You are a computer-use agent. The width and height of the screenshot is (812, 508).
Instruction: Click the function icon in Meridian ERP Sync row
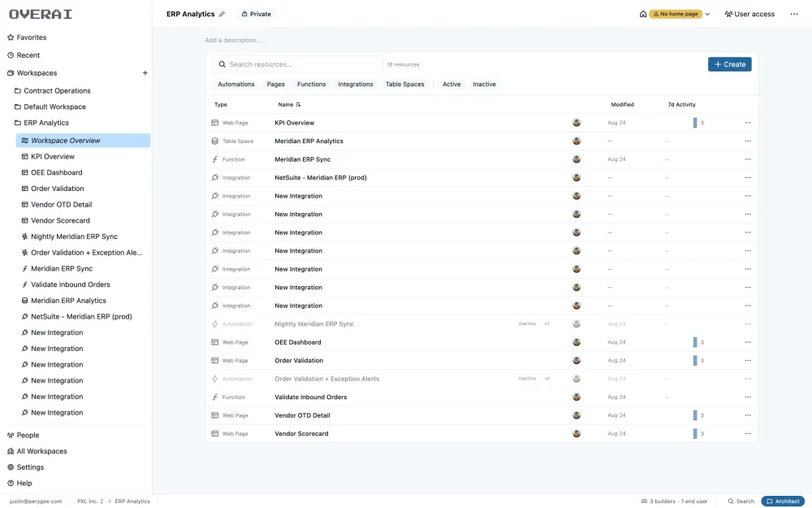pos(215,159)
